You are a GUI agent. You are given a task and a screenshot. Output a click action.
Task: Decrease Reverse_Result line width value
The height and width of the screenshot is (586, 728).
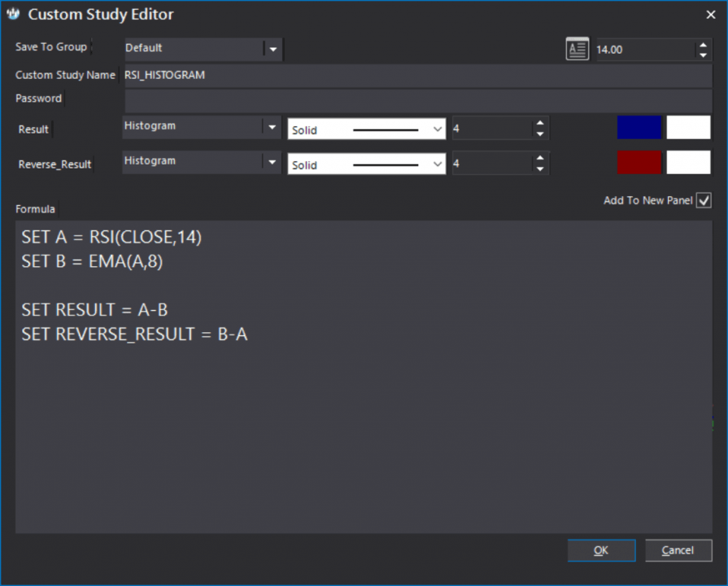[x=539, y=168]
